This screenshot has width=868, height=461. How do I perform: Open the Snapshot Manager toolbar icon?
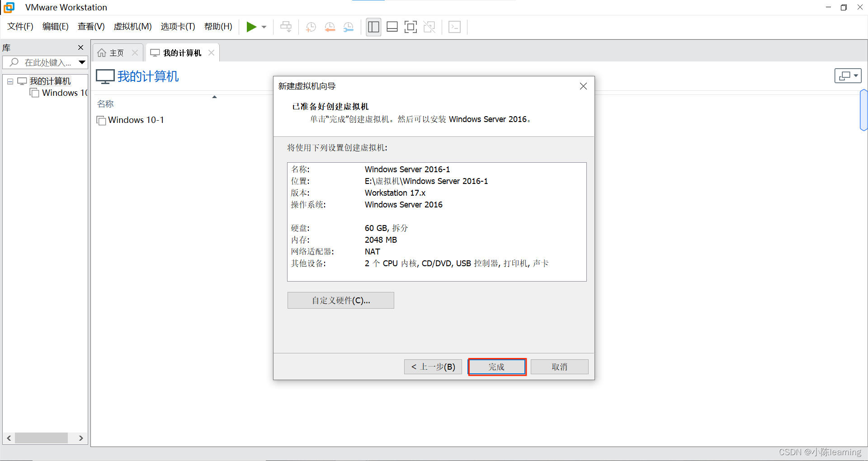(349, 27)
